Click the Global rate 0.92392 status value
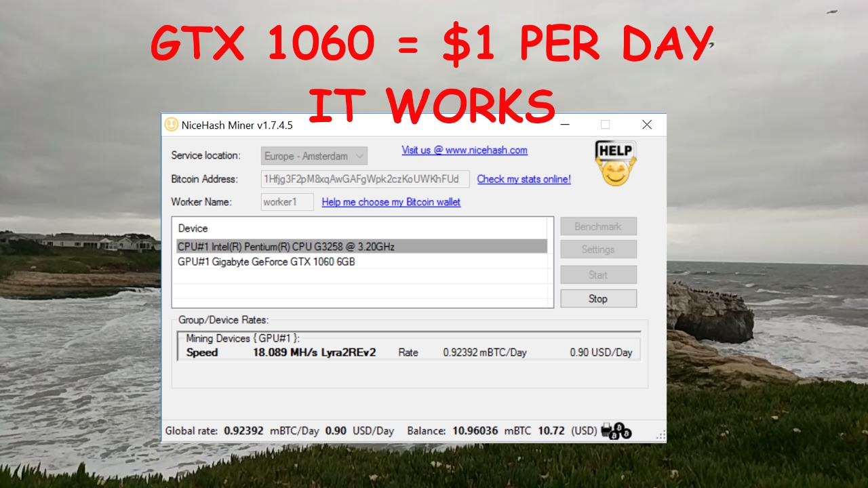Image resolution: width=868 pixels, height=488 pixels. point(243,431)
